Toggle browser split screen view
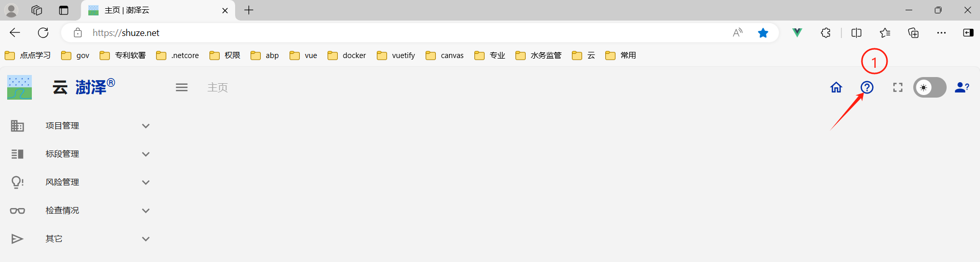This screenshot has width=980, height=262. [x=856, y=33]
